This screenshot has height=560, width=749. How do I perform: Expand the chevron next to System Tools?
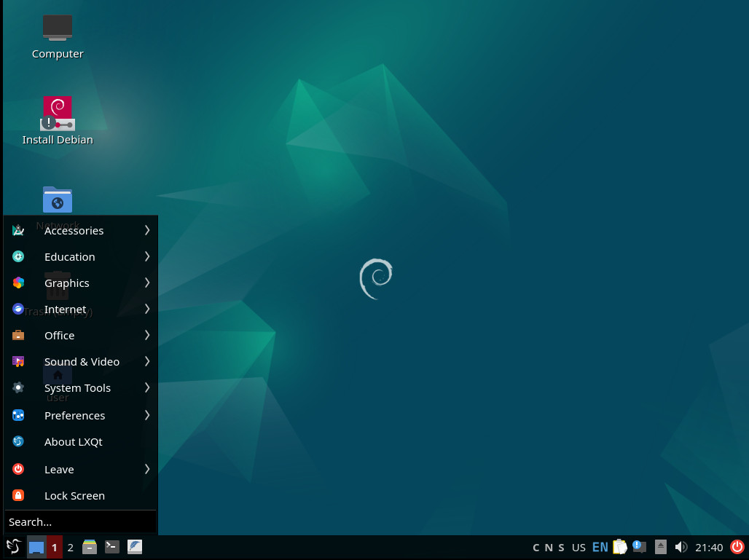[147, 388]
